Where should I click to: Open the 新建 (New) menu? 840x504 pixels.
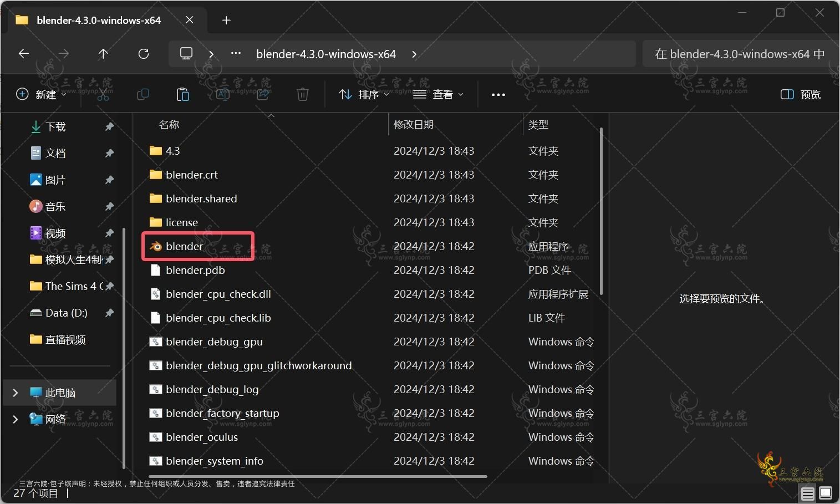[x=41, y=94]
